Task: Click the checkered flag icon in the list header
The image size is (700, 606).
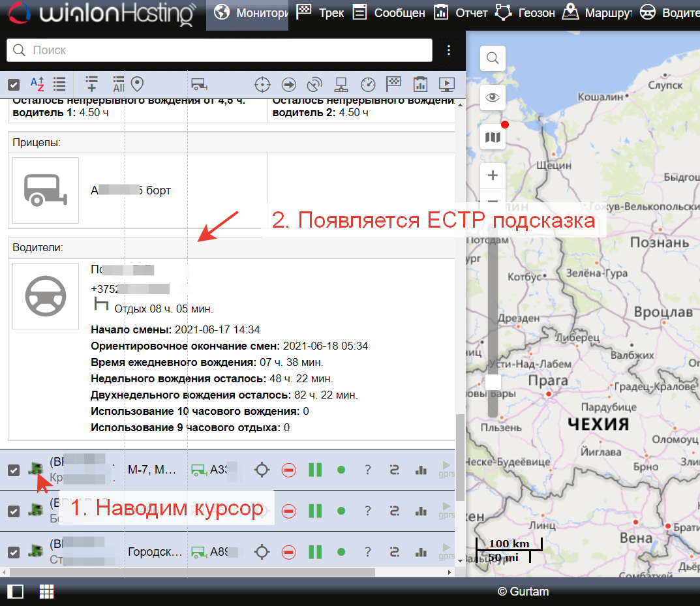Action: tap(393, 84)
